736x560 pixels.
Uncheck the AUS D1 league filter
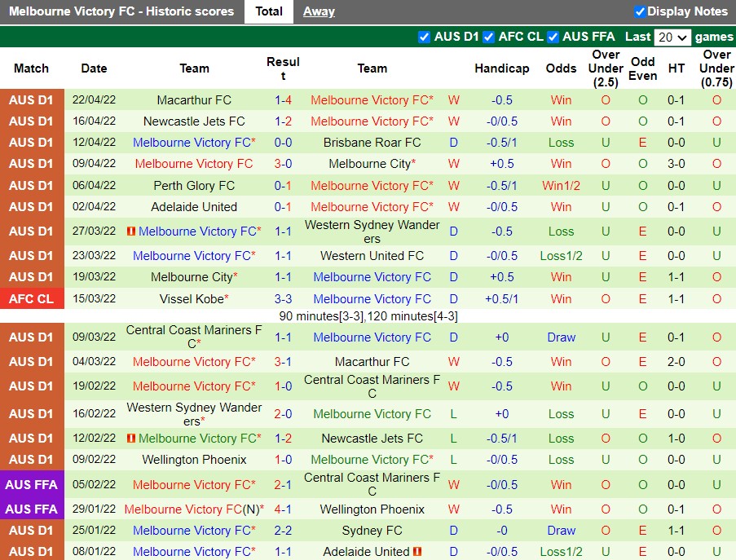click(424, 37)
